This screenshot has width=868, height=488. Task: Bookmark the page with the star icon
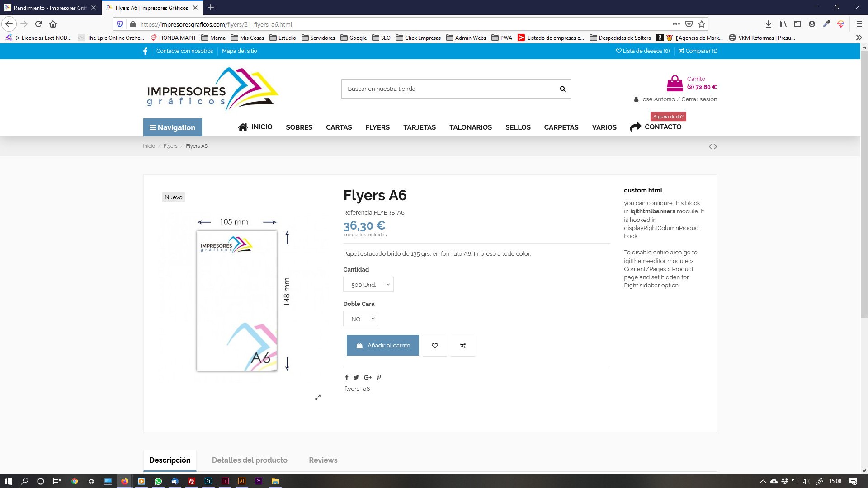click(x=702, y=24)
